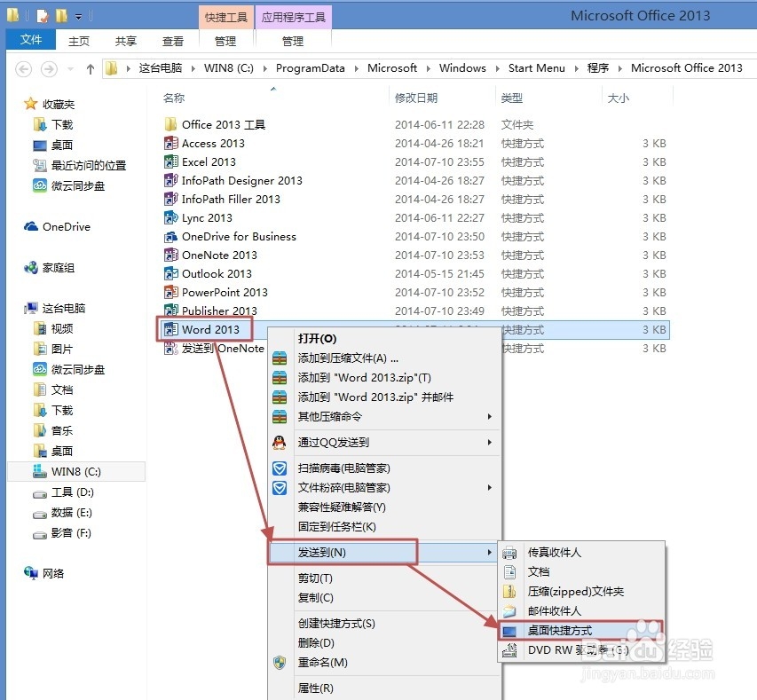Click the 收藏夹 star icon

(x=30, y=104)
